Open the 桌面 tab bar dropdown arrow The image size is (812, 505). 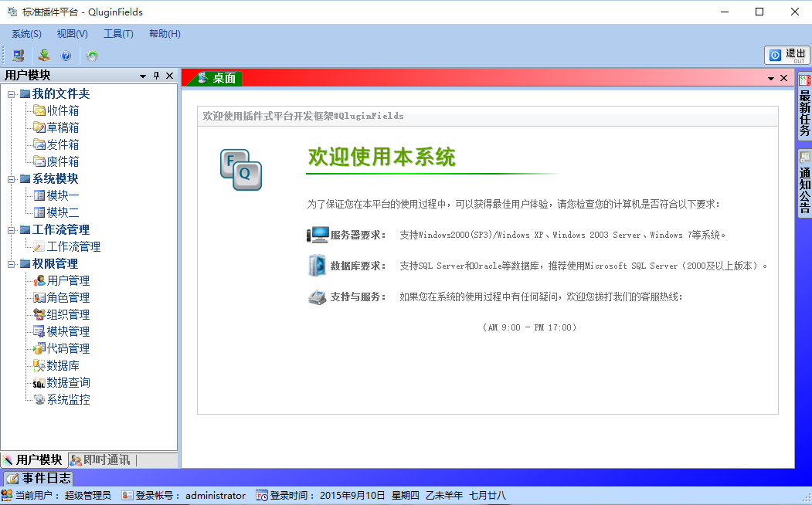[770, 78]
